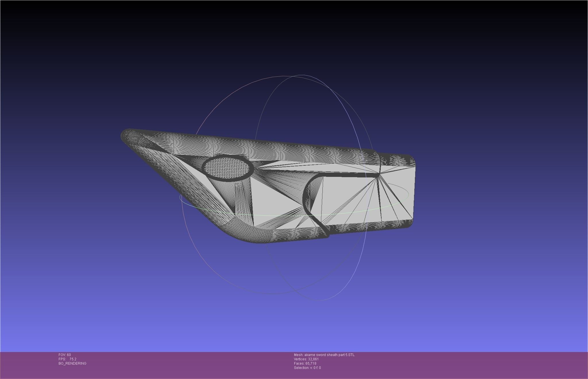The width and height of the screenshot is (588, 379).
Task: Click the FOV: 60 readout
Action: 65,355
